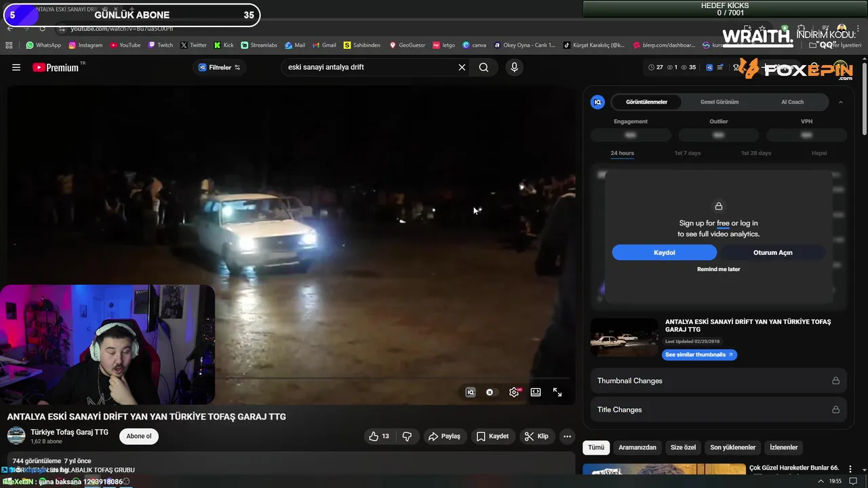
Task: Reload the page in browser toolbar
Action: pyautogui.click(x=42, y=28)
